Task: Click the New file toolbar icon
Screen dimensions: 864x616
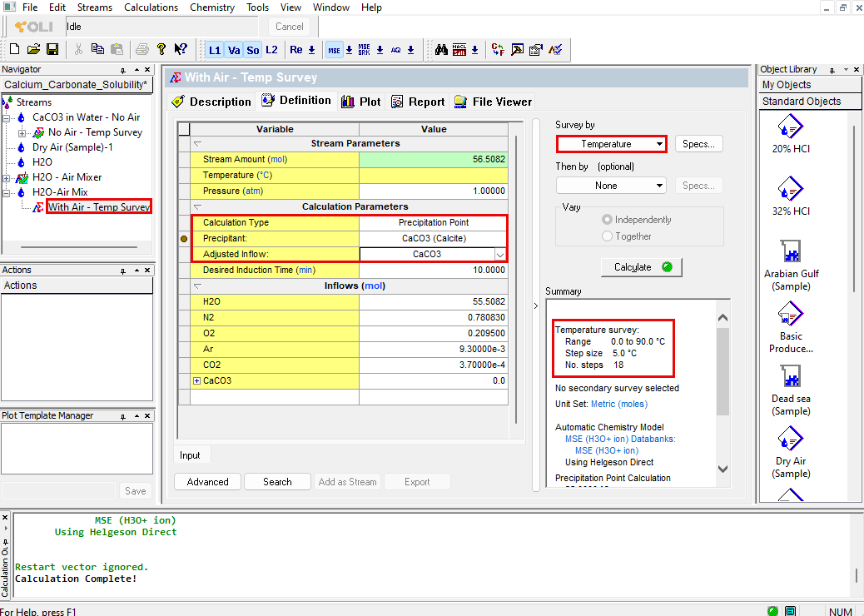Action: pos(15,50)
